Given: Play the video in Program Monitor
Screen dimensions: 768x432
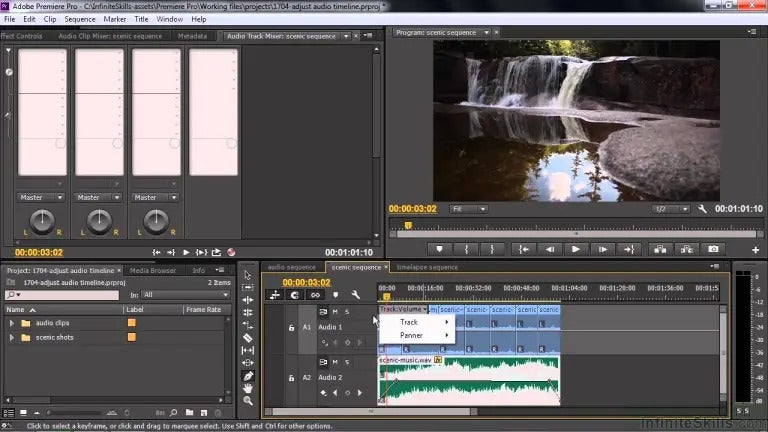Looking at the screenshot, I should (x=575, y=248).
